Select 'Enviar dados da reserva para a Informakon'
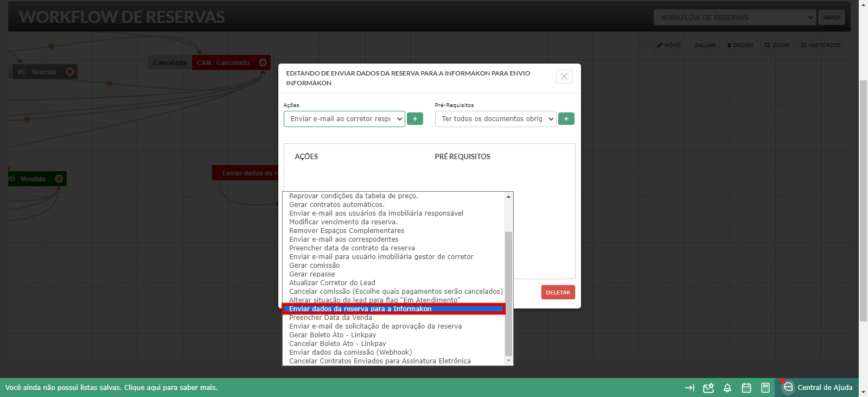 pos(394,309)
